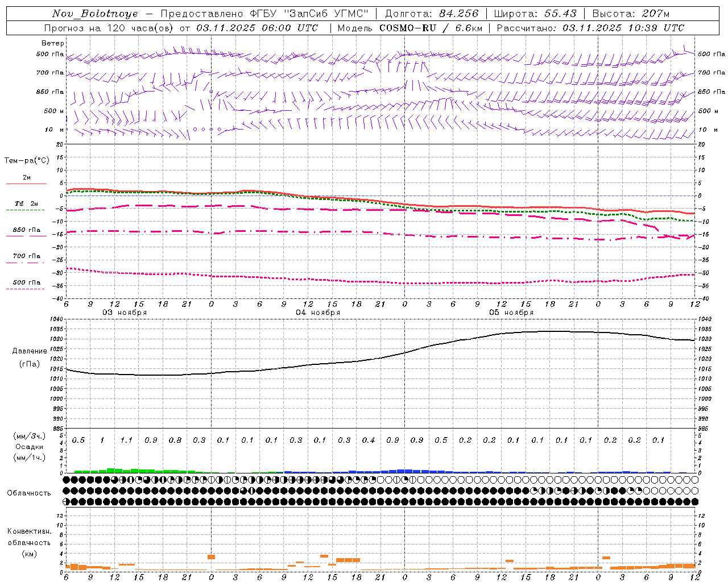Click the Широта: 55.43 value
The image size is (728, 582).
click(535, 14)
